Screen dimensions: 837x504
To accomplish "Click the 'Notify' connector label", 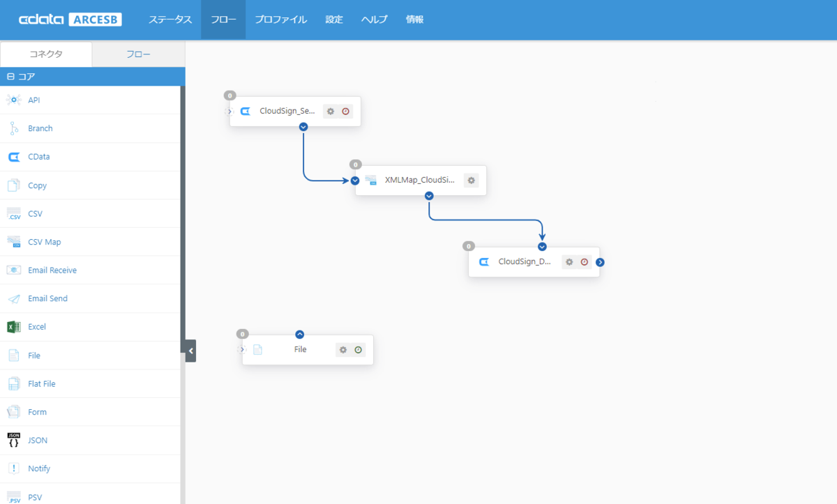I will pos(39,468).
